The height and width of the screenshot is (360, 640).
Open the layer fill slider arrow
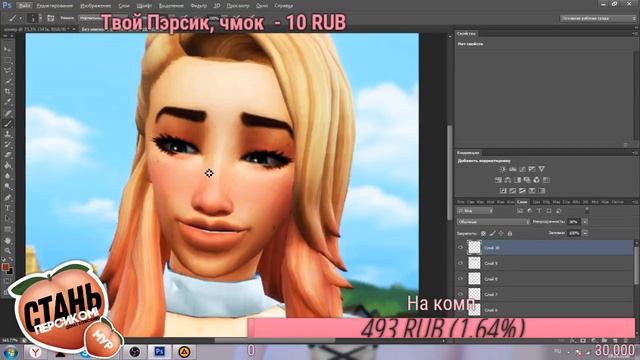point(585,233)
